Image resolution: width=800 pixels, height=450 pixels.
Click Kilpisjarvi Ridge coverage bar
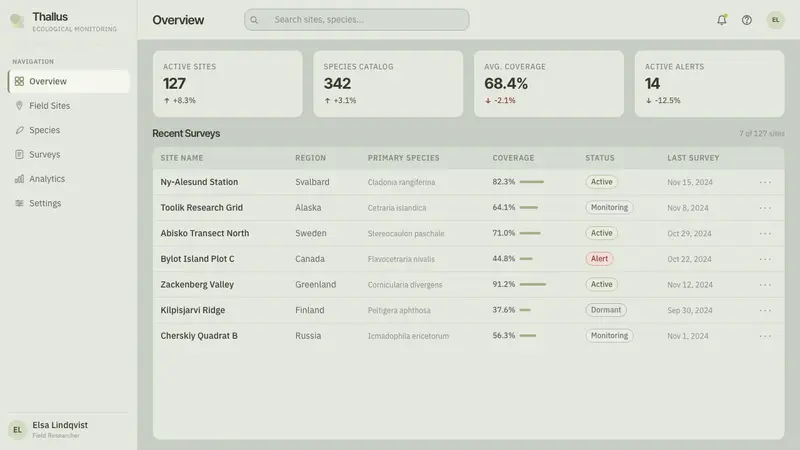[x=525, y=310]
